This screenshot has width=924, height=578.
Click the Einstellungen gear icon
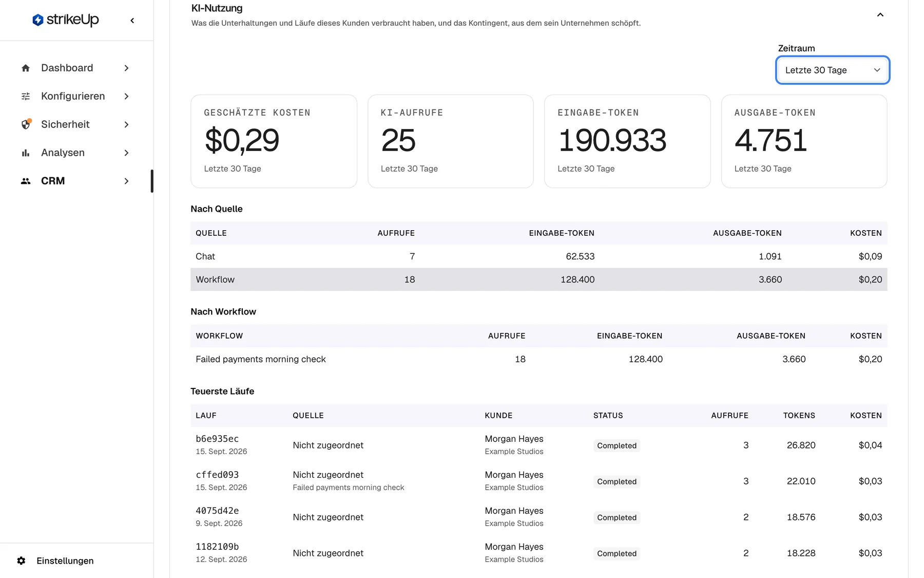coord(21,561)
